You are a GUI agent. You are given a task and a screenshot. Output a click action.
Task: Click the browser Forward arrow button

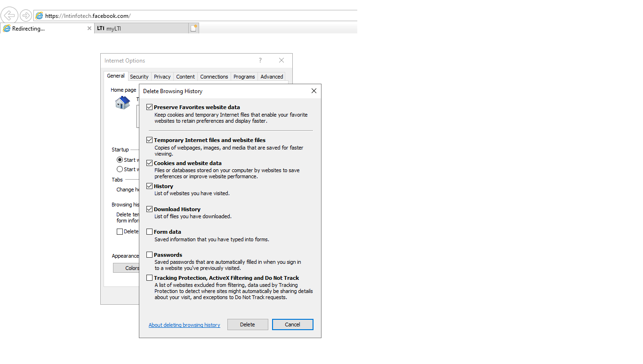(x=25, y=16)
